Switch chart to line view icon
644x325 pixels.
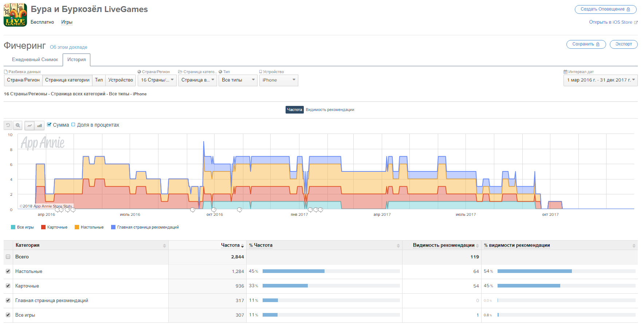point(30,125)
